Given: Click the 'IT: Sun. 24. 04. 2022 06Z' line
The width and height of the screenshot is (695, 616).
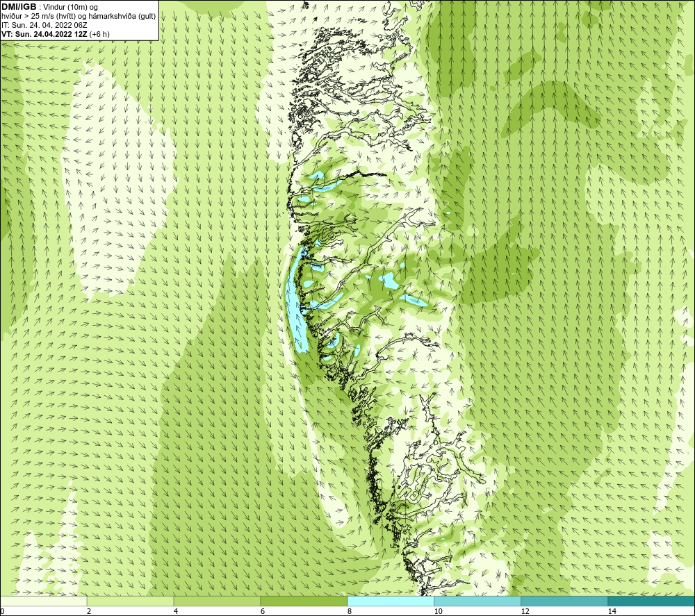Looking at the screenshot, I should pos(44,25).
